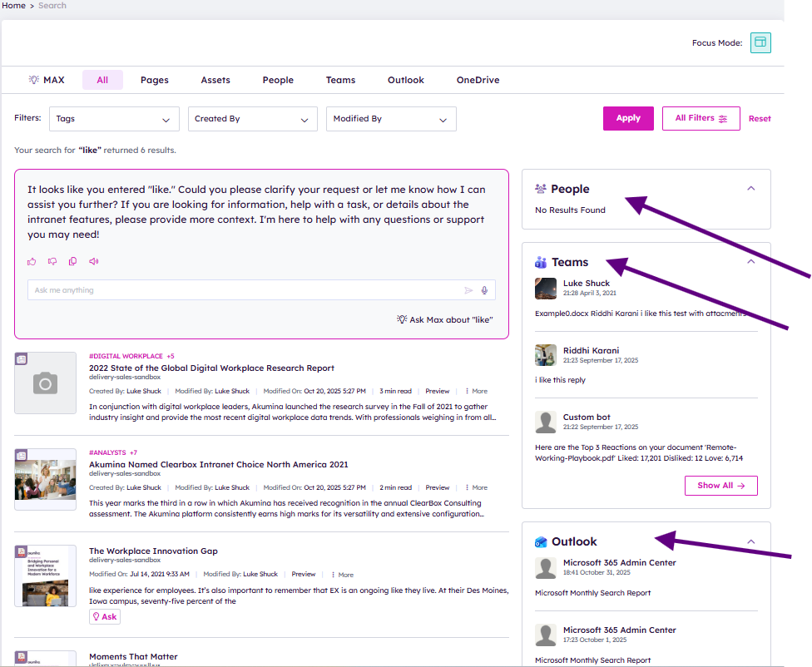Click Show All in the Teams panel
The height and width of the screenshot is (667, 812).
point(720,486)
